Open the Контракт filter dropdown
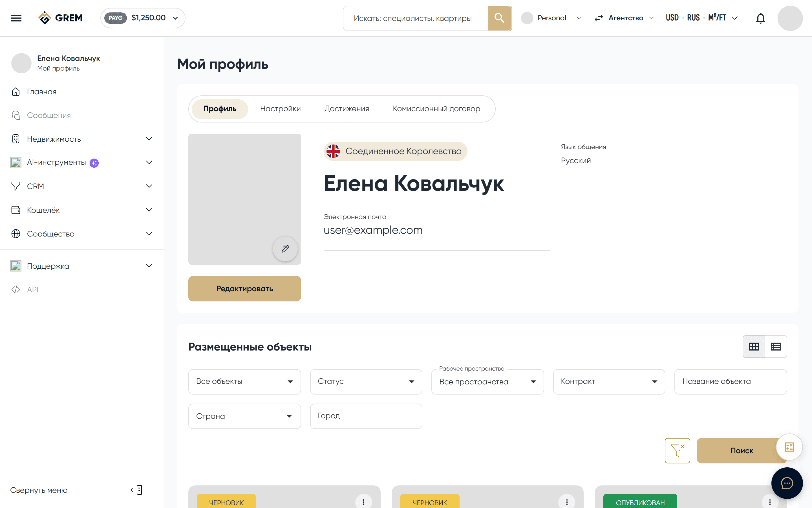The image size is (812, 508). [609, 382]
